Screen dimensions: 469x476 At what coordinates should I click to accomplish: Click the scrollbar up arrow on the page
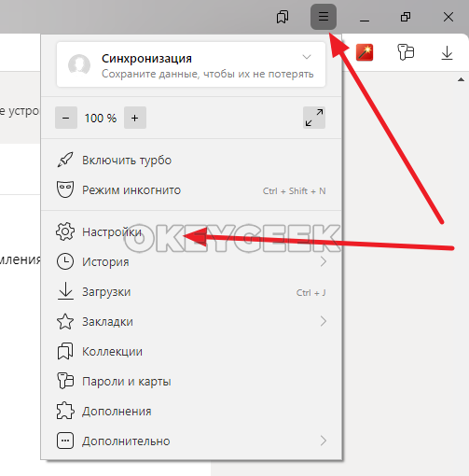pos(461,80)
